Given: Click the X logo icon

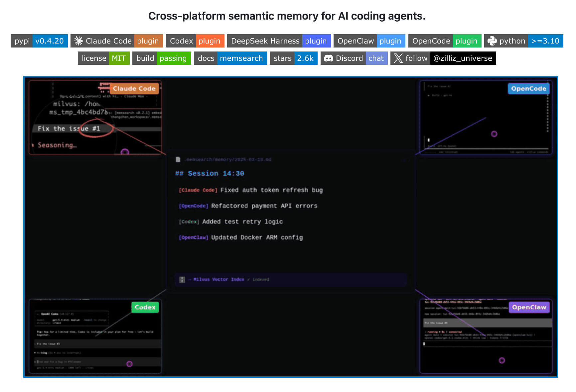Looking at the screenshot, I should point(398,58).
